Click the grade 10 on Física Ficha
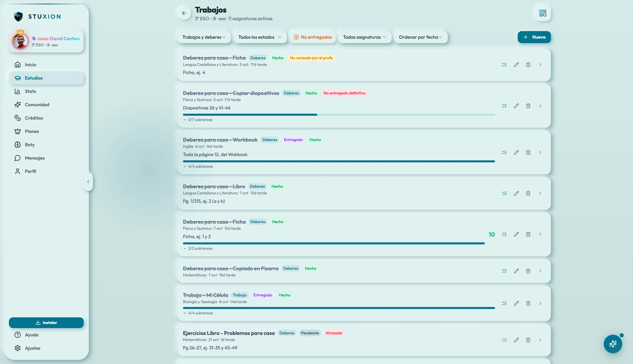 [492, 235]
